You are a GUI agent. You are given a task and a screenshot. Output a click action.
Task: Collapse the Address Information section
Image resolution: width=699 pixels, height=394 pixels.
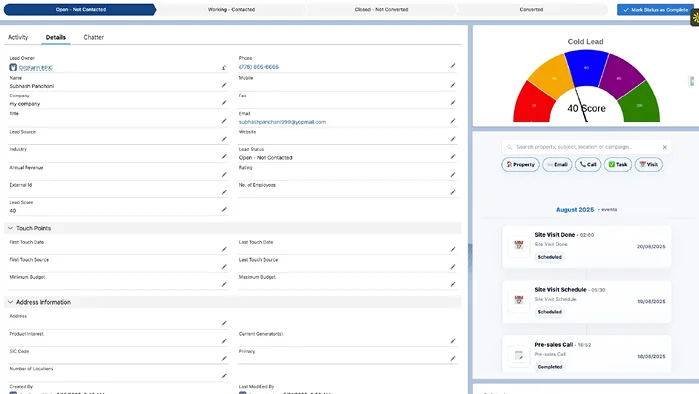pyautogui.click(x=10, y=302)
